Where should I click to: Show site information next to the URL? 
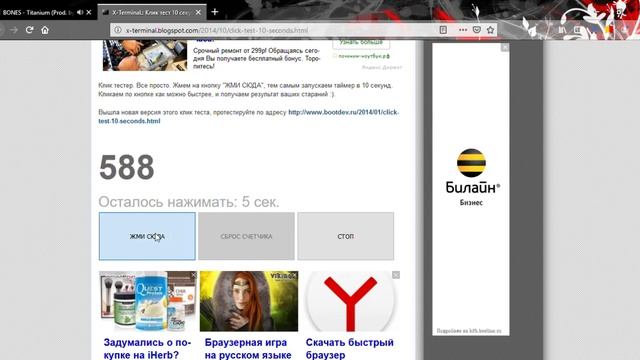pos(118,30)
